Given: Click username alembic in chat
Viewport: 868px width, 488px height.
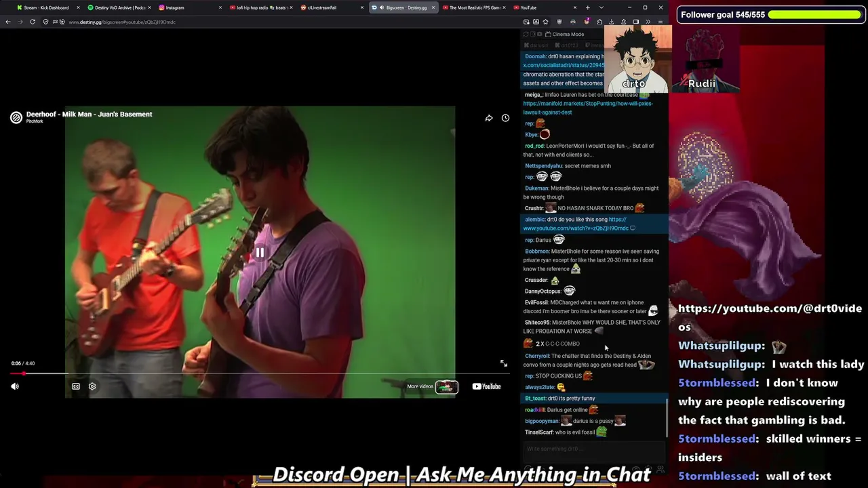Looking at the screenshot, I should tap(534, 220).
